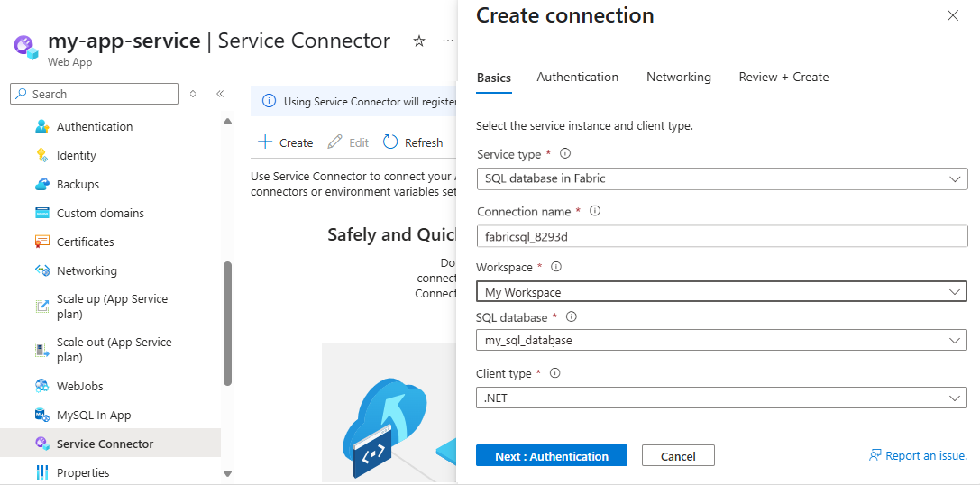Click the Client type info icon
980x485 pixels.
[x=554, y=373]
